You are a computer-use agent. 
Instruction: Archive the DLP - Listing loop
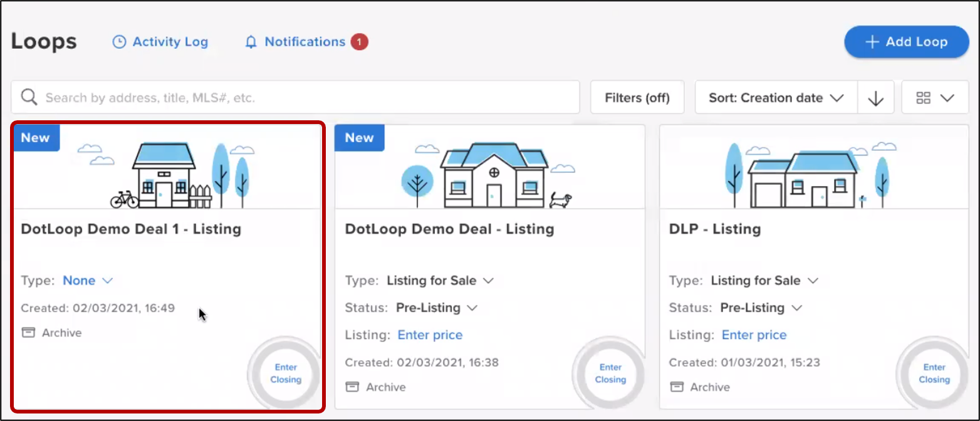[x=699, y=387]
